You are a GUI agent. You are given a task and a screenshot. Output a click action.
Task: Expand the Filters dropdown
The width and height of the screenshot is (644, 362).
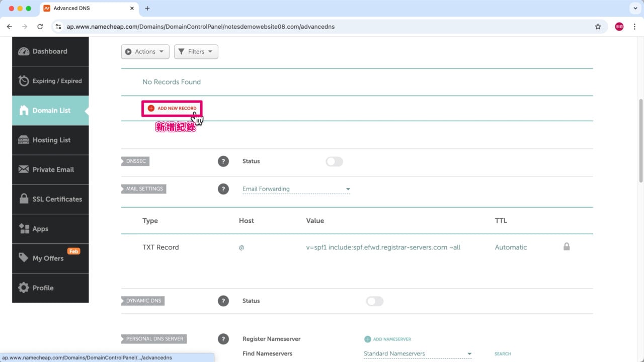pos(196,51)
